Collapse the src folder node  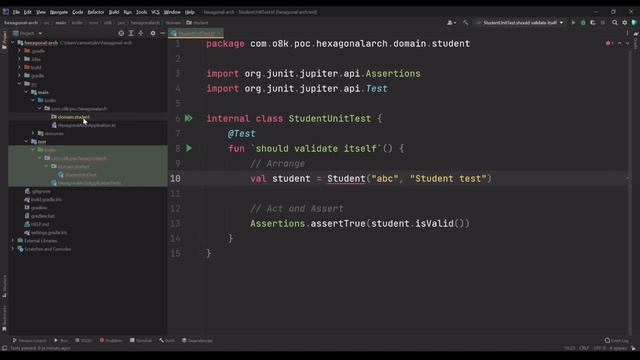coord(20,84)
